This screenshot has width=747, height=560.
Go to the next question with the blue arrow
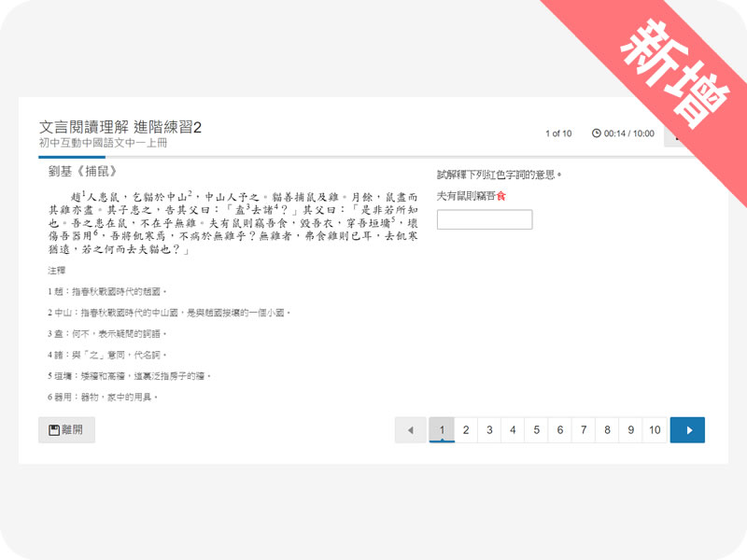click(687, 430)
